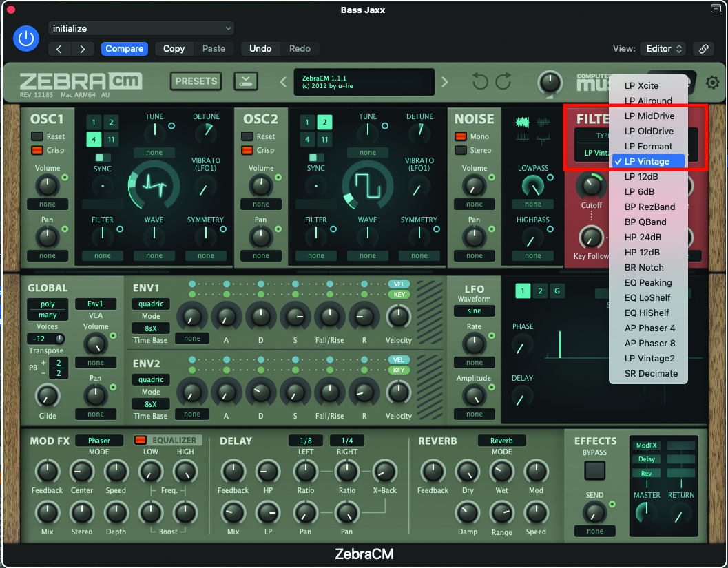Go to previous preset arrow in display
The width and height of the screenshot is (728, 568).
tap(283, 83)
